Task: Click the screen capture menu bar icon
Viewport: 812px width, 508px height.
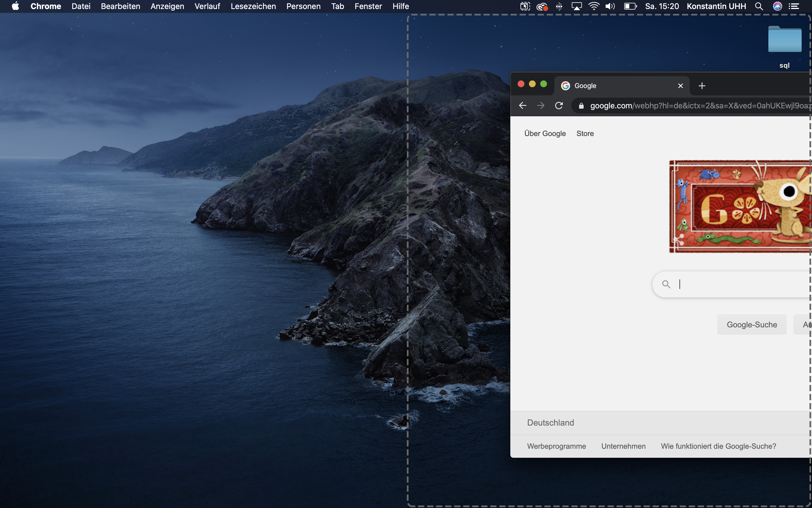Action: (x=525, y=6)
